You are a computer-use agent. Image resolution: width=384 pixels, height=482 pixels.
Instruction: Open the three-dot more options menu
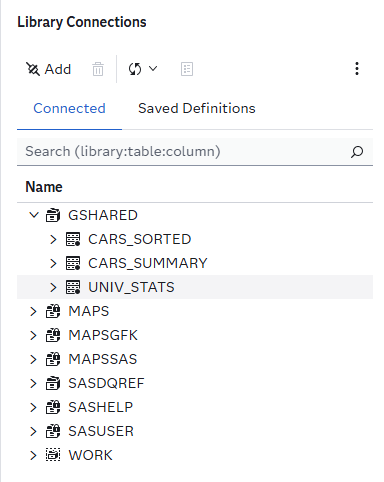357,69
